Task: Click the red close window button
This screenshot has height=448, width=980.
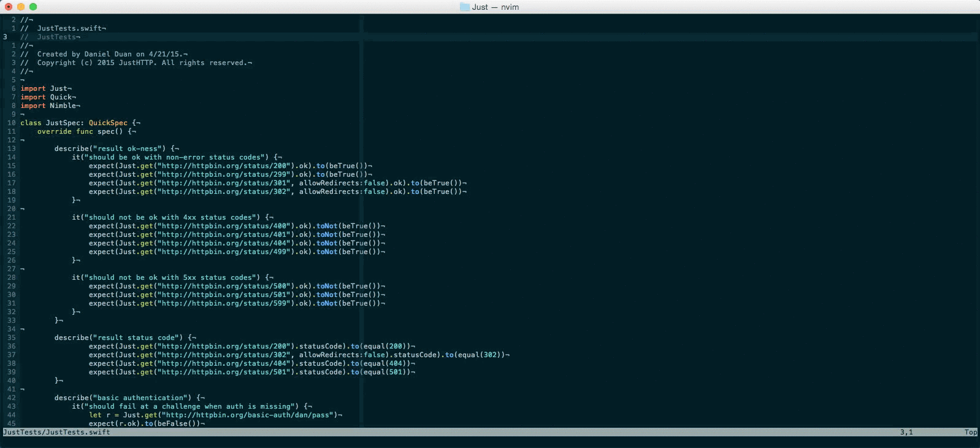Action: [9, 7]
